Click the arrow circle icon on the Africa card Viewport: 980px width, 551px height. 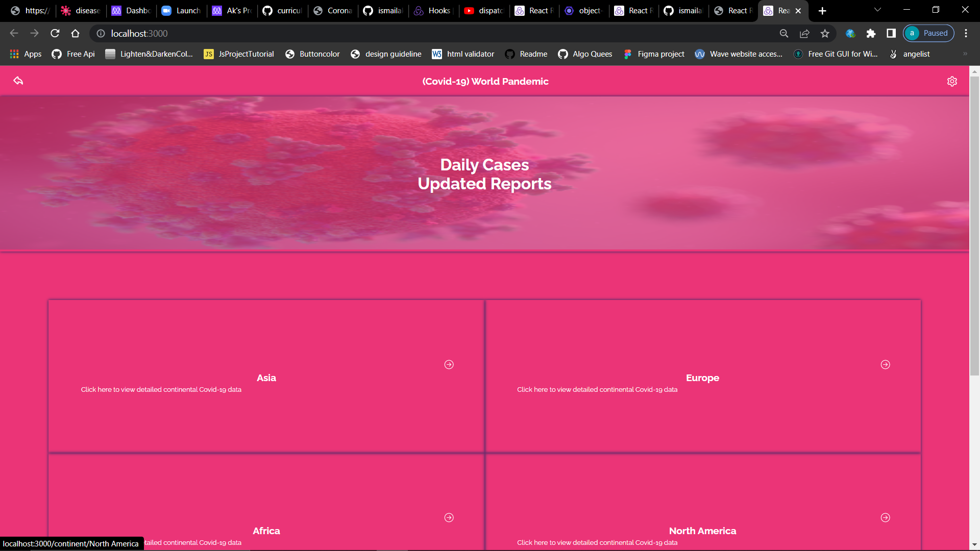click(449, 517)
